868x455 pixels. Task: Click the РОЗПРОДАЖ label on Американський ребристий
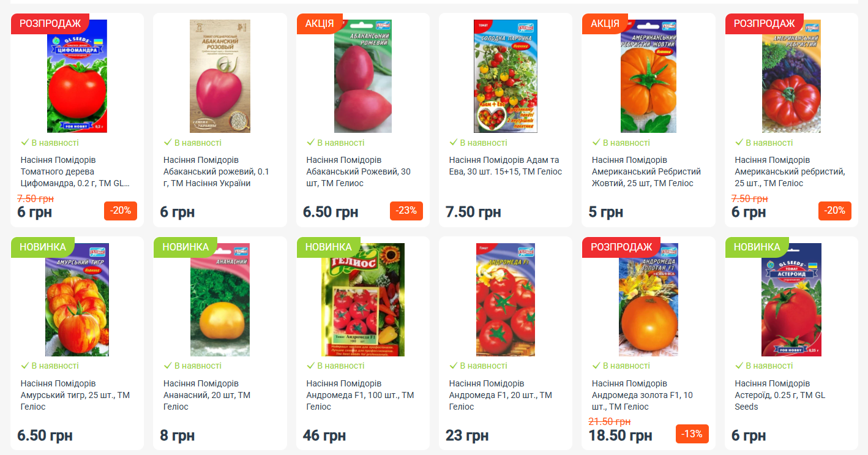coord(764,23)
